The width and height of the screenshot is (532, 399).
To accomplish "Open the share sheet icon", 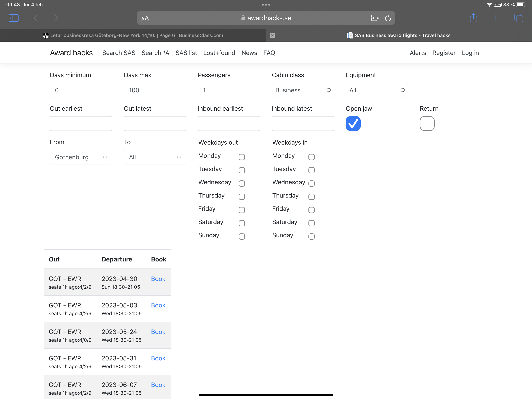I will 473,18.
